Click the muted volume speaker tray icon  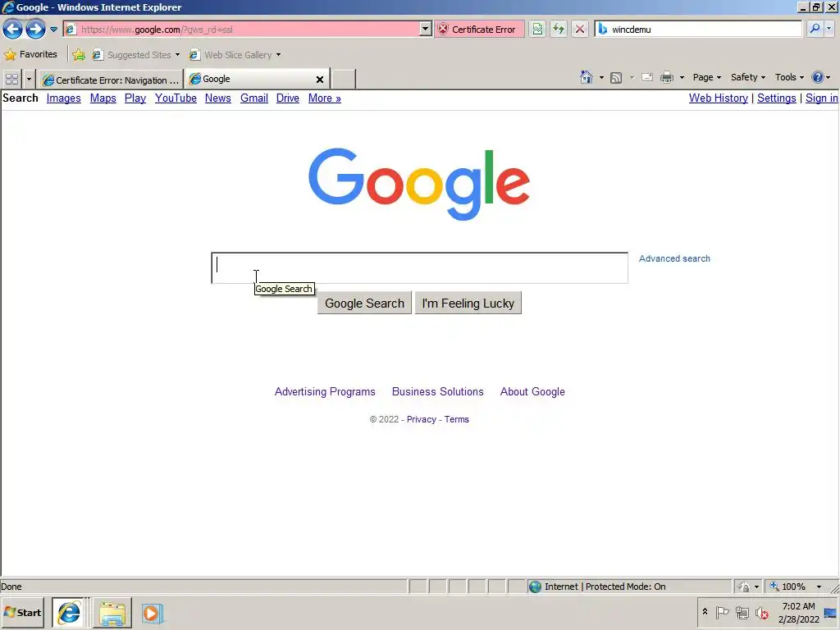761,612
